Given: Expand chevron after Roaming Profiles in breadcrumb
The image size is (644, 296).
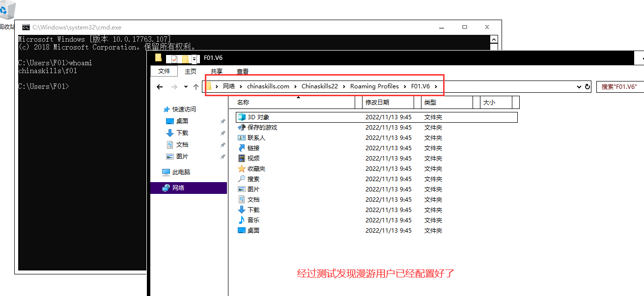Looking at the screenshot, I should [x=405, y=86].
